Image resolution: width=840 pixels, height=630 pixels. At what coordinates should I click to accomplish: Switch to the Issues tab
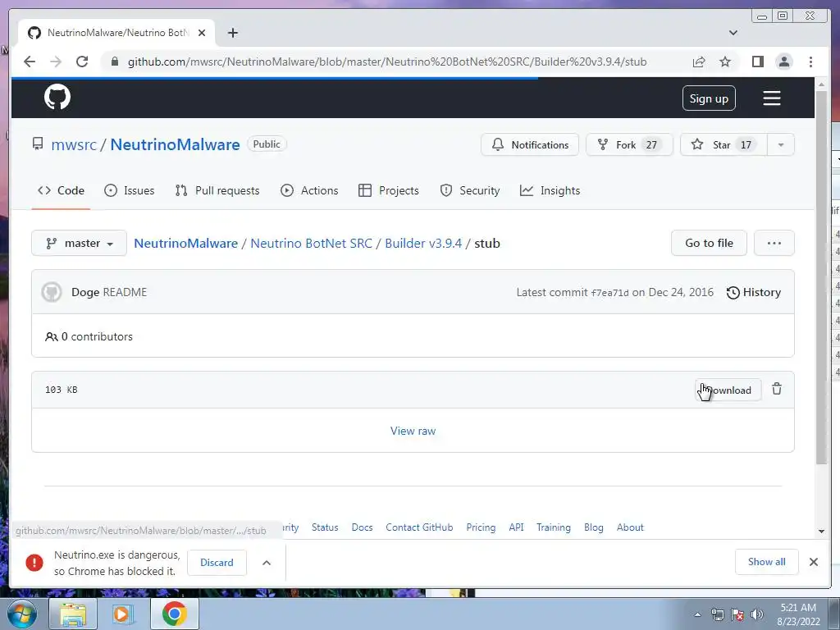point(129,190)
